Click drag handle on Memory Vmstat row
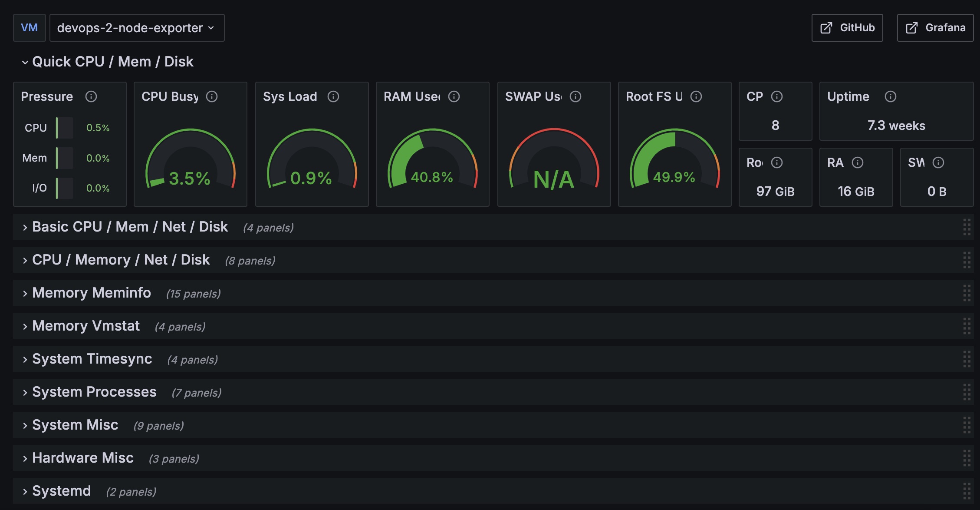This screenshot has height=510, width=980. pos(967,326)
